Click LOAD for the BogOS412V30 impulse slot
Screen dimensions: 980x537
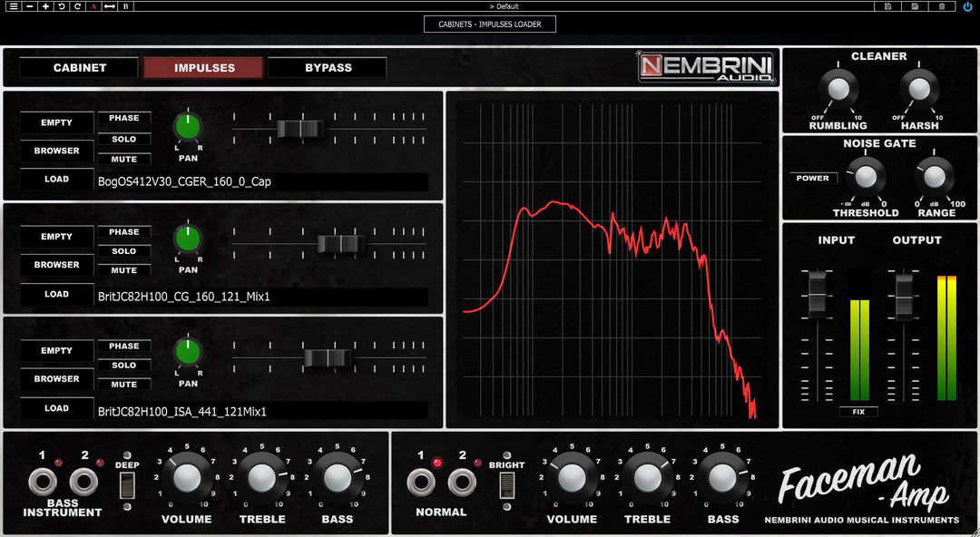(x=57, y=179)
